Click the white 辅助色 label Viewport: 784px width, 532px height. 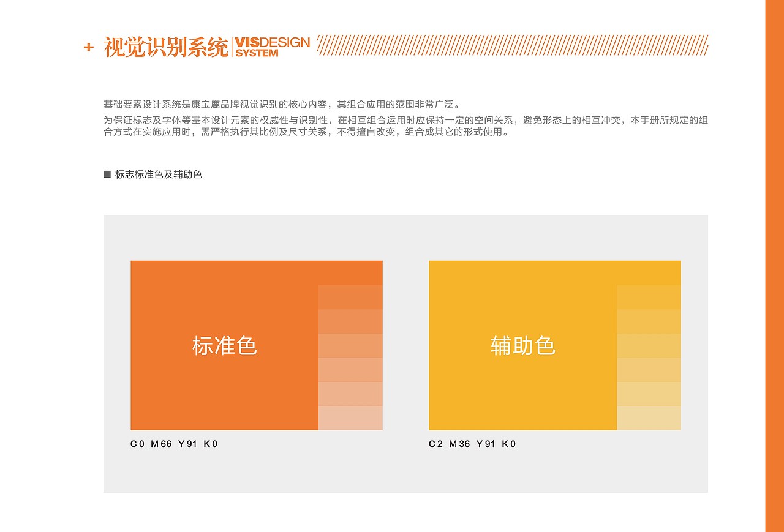[x=523, y=346]
